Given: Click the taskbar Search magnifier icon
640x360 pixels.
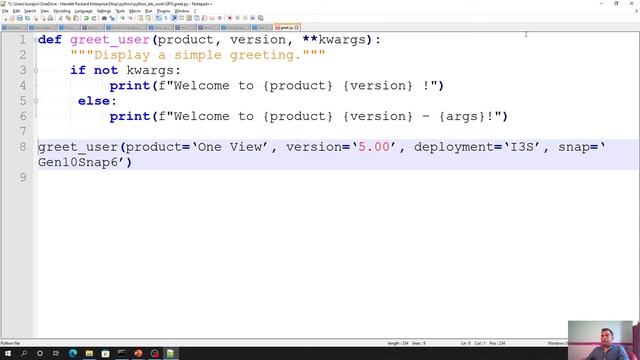Looking at the screenshot, I should (x=24, y=353).
